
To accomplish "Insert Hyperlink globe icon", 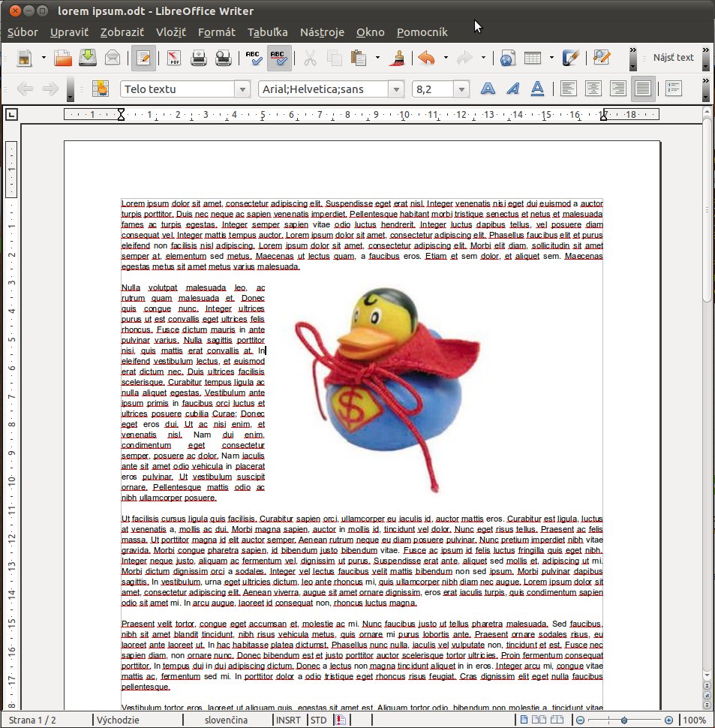I will click(508, 58).
